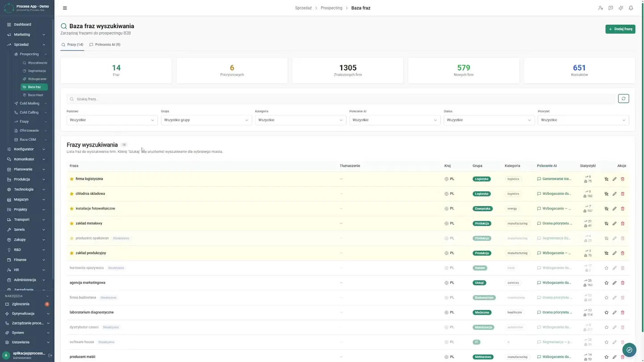This screenshot has width=644, height=362.
Task: Click the Dodaj frazę button
Action: 620,29
